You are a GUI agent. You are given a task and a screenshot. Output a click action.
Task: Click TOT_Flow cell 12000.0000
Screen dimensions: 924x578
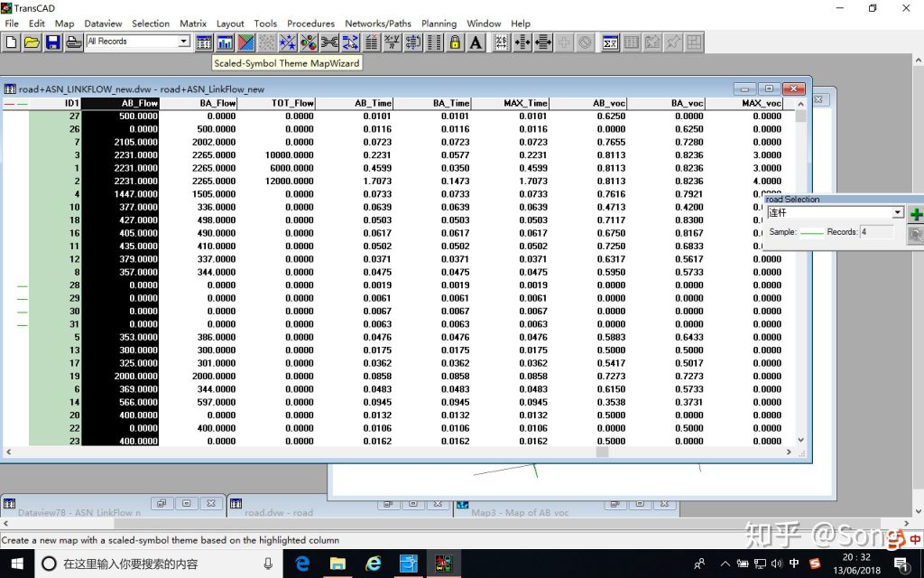[x=276, y=181]
